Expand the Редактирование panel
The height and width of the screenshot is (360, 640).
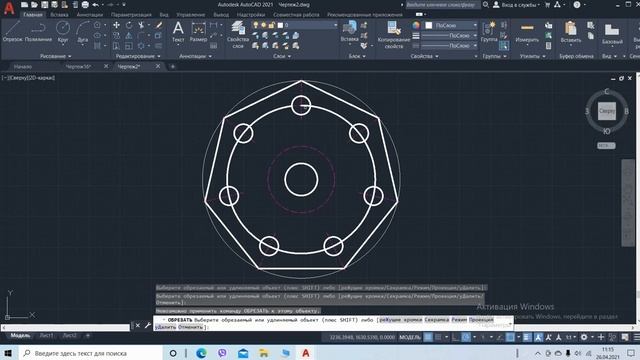(138, 56)
